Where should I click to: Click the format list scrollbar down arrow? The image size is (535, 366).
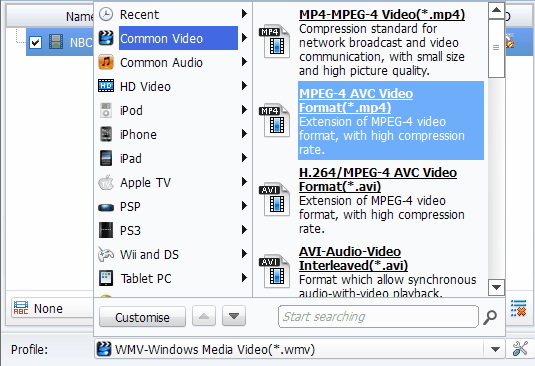[496, 287]
